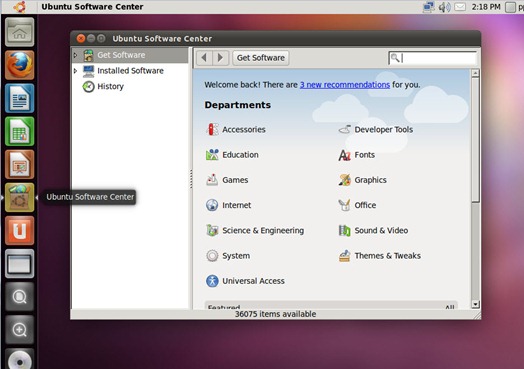Open the user session indicator top-right
524x369 pixels.
pos(514,7)
